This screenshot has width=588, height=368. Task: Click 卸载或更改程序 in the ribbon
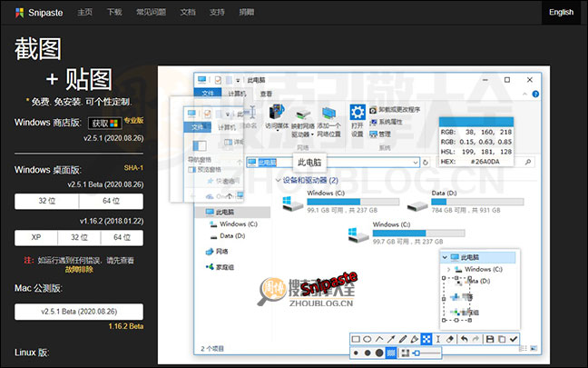pos(395,110)
